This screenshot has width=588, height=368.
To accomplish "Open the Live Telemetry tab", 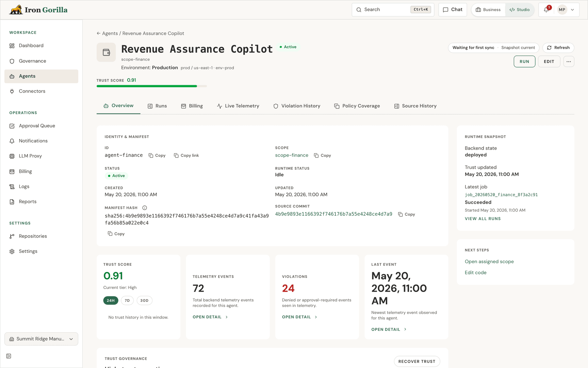I will click(238, 106).
